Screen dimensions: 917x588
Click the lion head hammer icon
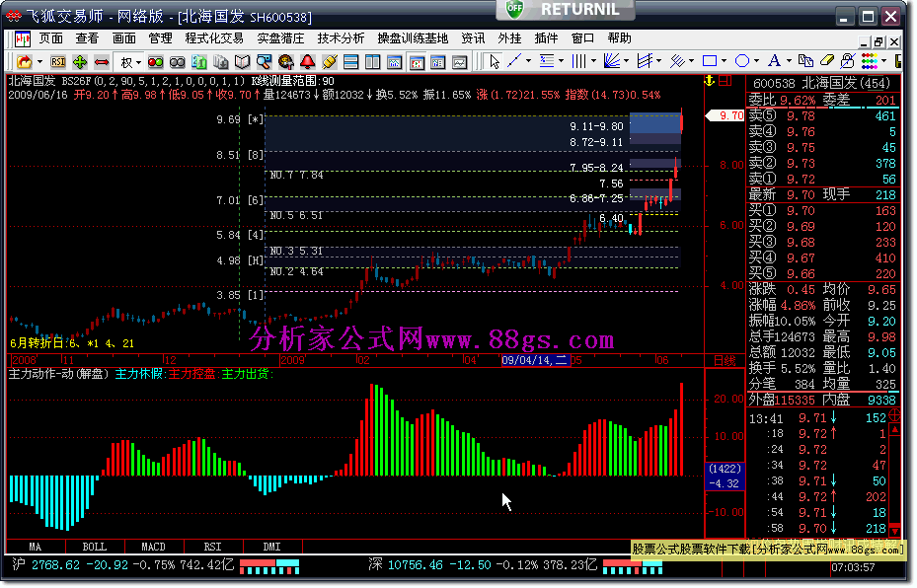285,61
